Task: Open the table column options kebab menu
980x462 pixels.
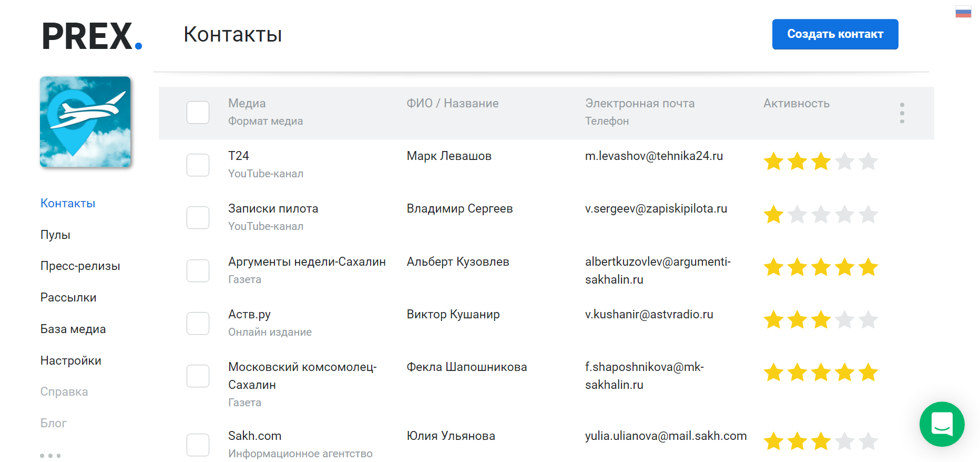Action: pos(902,113)
